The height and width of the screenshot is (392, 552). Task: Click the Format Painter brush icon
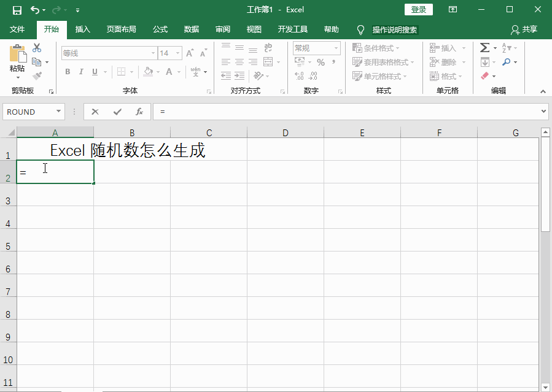tap(37, 75)
